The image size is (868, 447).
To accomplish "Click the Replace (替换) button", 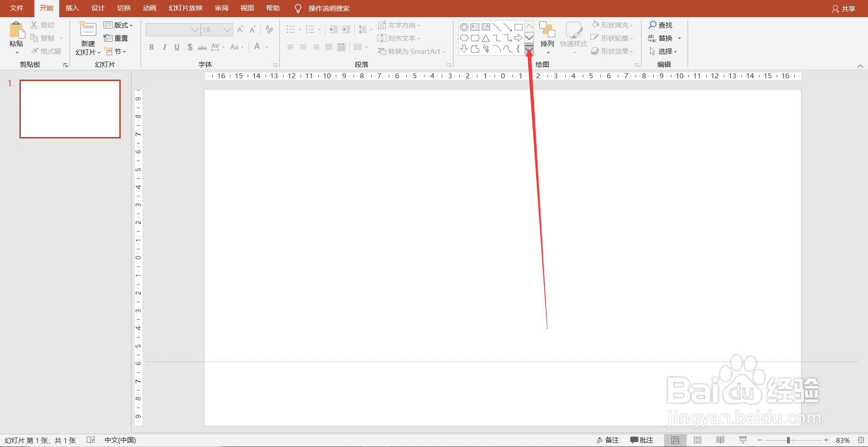I will [660, 38].
